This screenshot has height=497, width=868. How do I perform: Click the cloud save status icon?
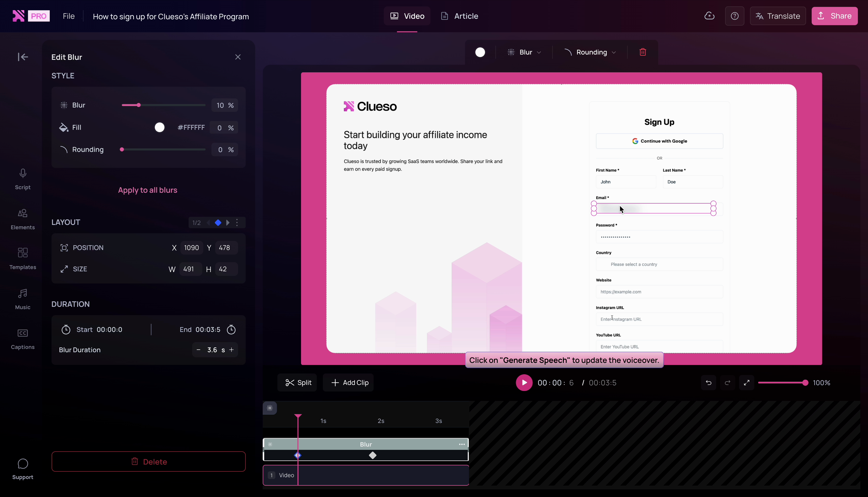[x=709, y=16]
